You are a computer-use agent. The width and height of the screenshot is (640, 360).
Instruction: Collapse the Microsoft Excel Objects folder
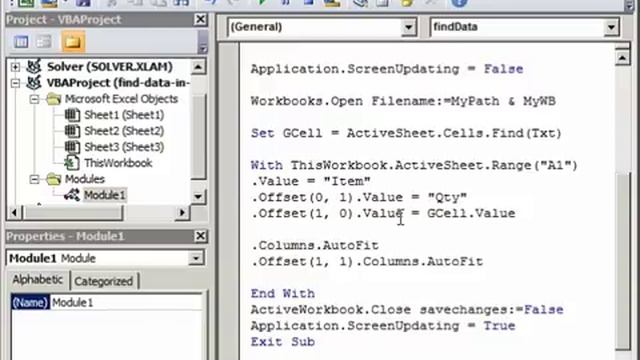pos(34,99)
